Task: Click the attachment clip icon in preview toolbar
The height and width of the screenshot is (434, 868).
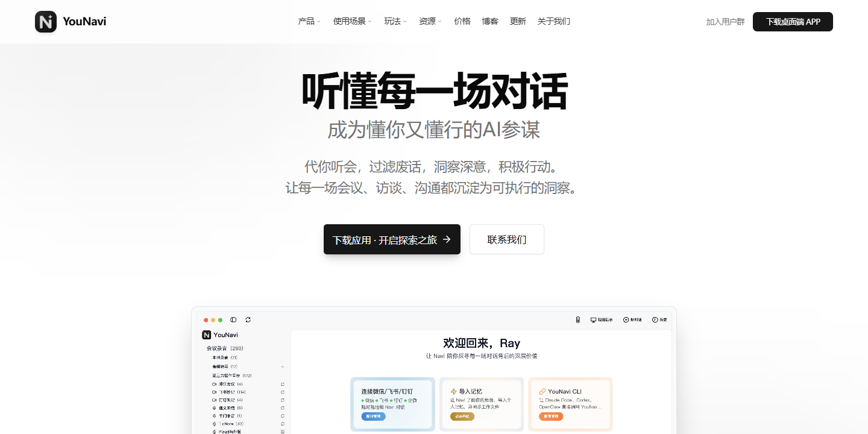Action: coord(577,319)
